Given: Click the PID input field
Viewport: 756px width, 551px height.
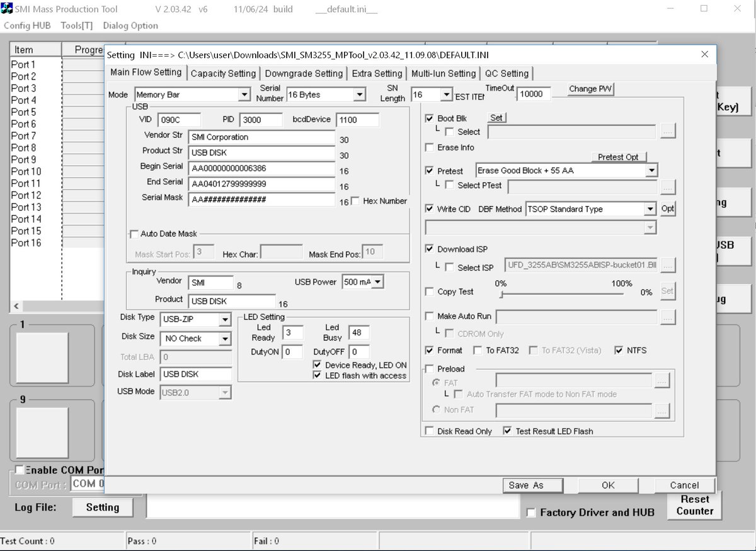Looking at the screenshot, I should pyautogui.click(x=260, y=120).
